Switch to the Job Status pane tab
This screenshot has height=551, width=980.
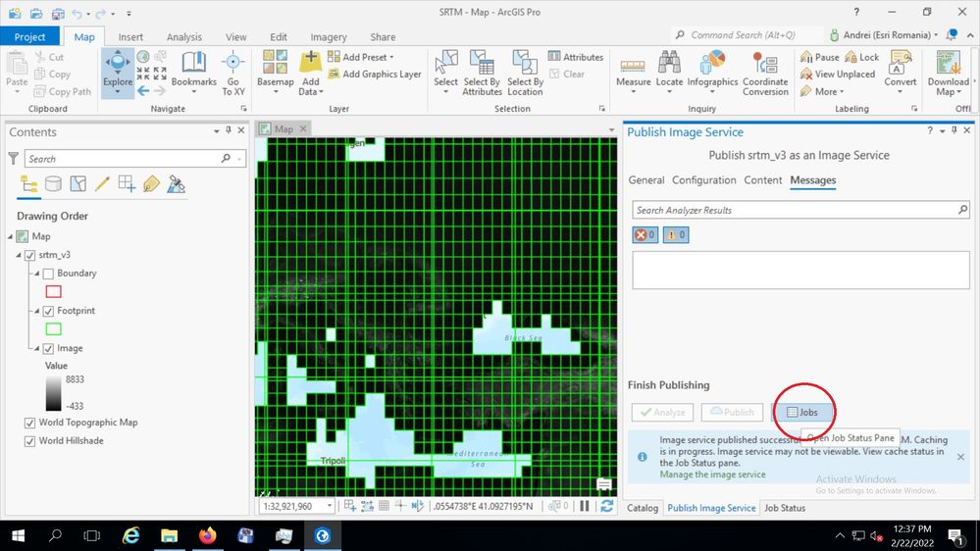[x=785, y=508]
